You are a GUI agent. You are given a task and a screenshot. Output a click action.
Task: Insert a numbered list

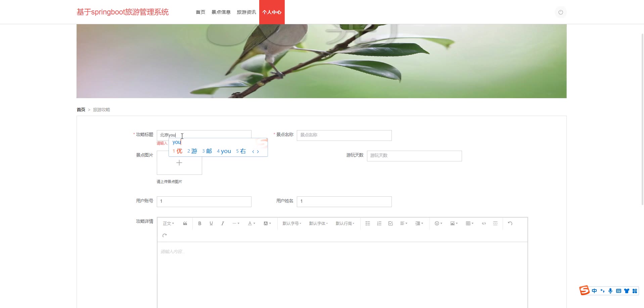379,224
